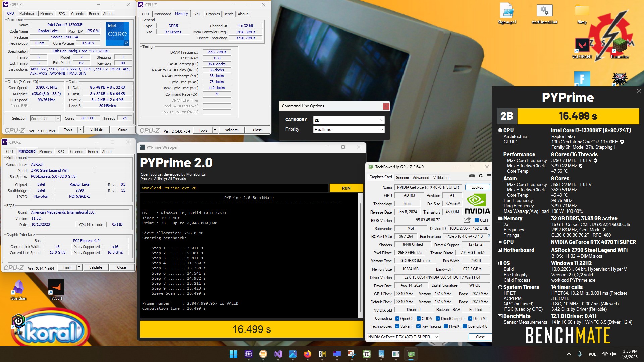Open Firefox from taskbar
This screenshot has width=644, height=362.
click(x=307, y=354)
